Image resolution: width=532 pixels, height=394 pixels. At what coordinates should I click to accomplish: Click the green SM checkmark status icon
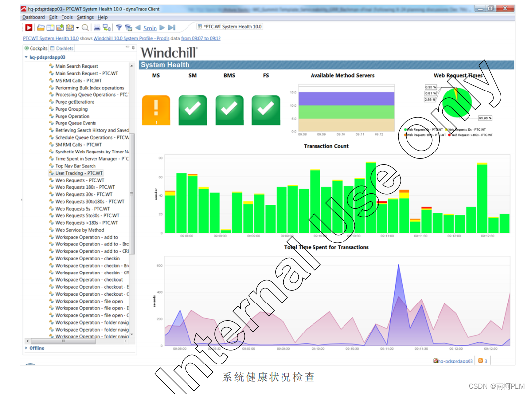(x=192, y=111)
